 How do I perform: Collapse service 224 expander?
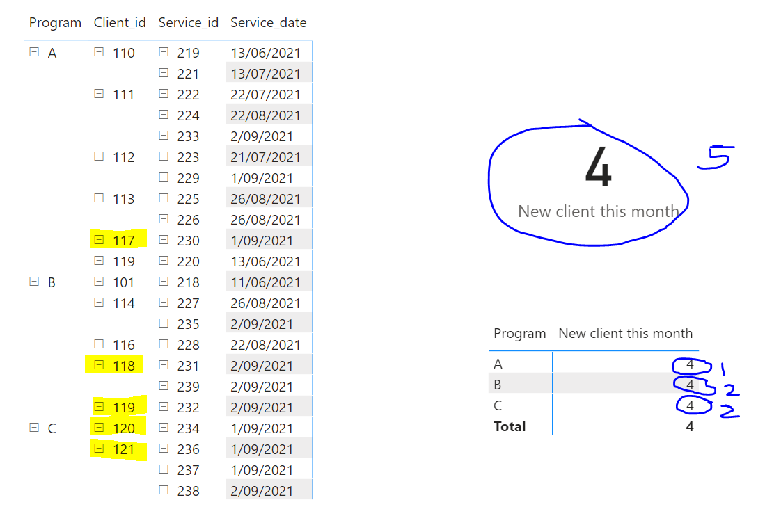tap(164, 115)
